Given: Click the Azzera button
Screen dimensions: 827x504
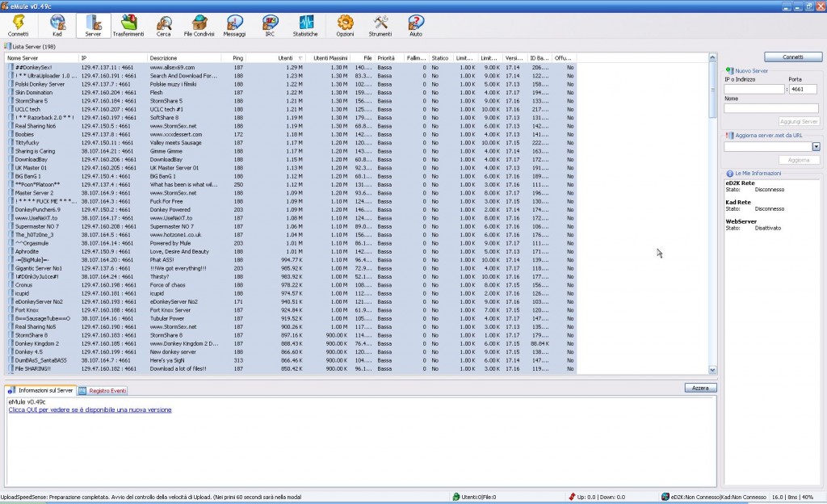Looking at the screenshot, I should [x=700, y=388].
